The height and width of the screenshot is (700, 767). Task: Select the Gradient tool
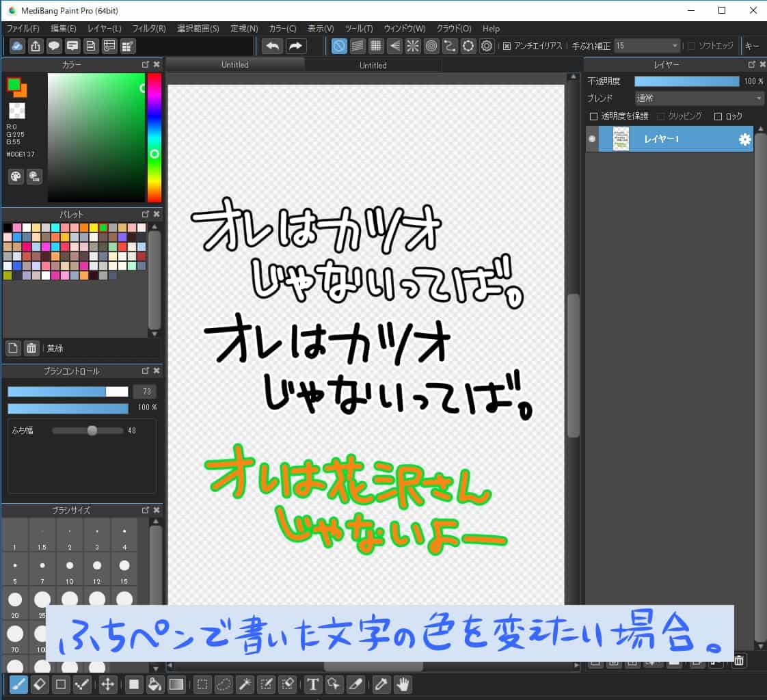176,684
